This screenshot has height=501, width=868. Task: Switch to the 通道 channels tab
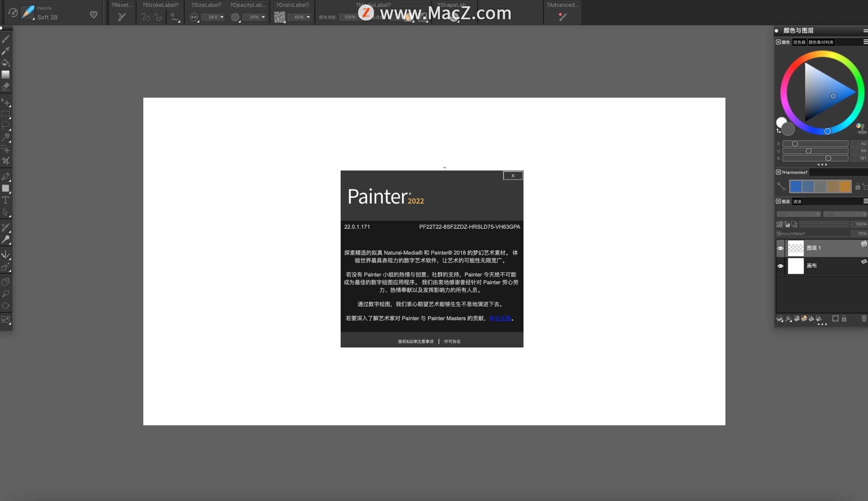click(797, 202)
